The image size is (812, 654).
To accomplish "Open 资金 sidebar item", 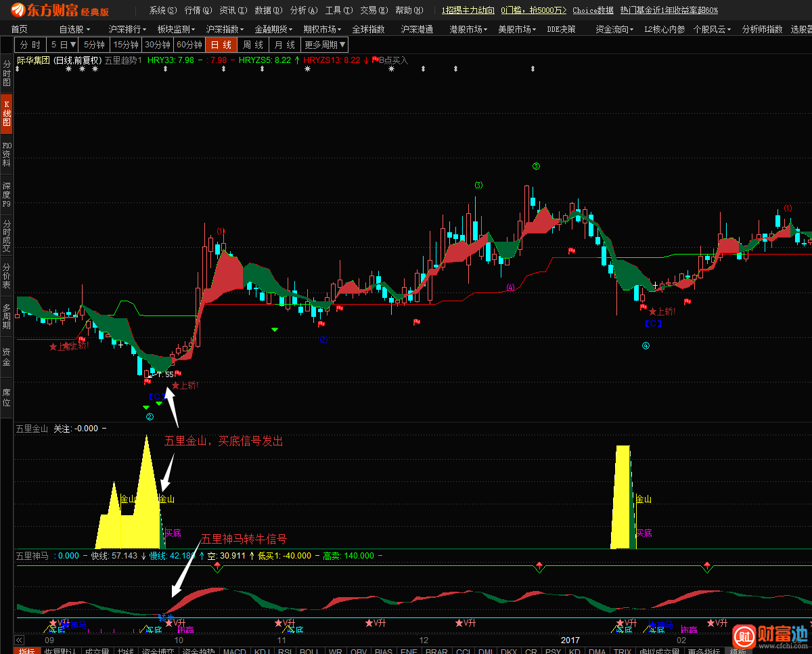I will tap(7, 357).
